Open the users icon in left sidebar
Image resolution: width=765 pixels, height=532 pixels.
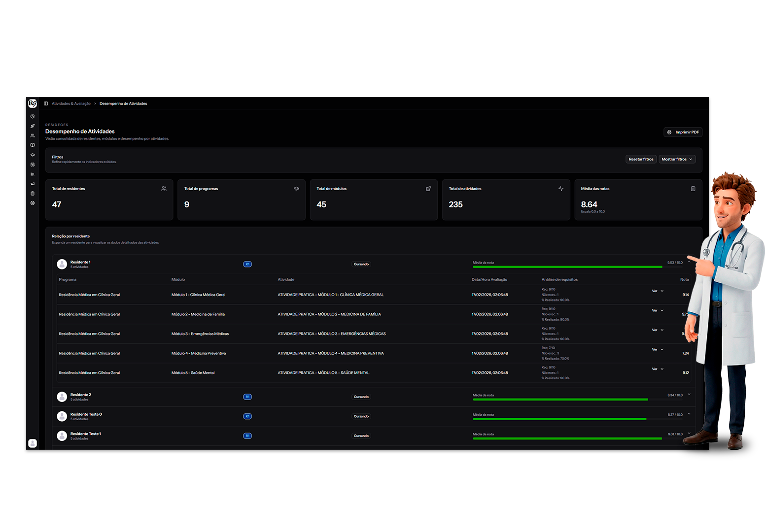pyautogui.click(x=33, y=136)
